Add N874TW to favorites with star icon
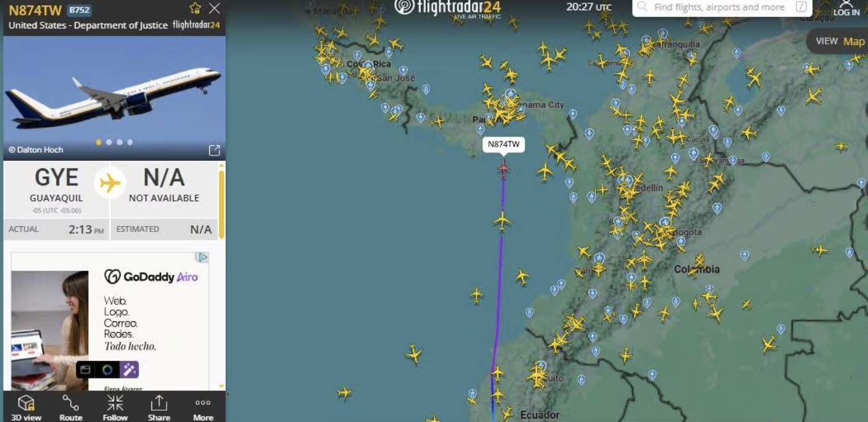The width and height of the screenshot is (868, 422). click(x=195, y=8)
